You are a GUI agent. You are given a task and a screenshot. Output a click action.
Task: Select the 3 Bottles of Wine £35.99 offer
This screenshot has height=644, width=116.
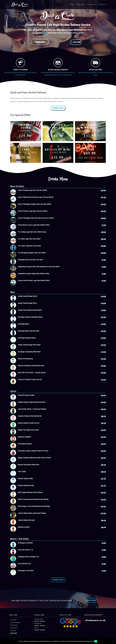click(58, 153)
